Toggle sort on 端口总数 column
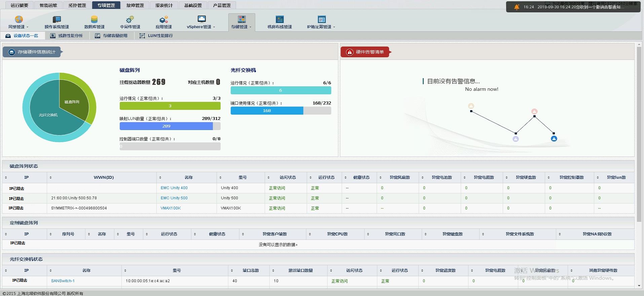Image resolution: width=644 pixels, height=296 pixels. click(x=251, y=270)
